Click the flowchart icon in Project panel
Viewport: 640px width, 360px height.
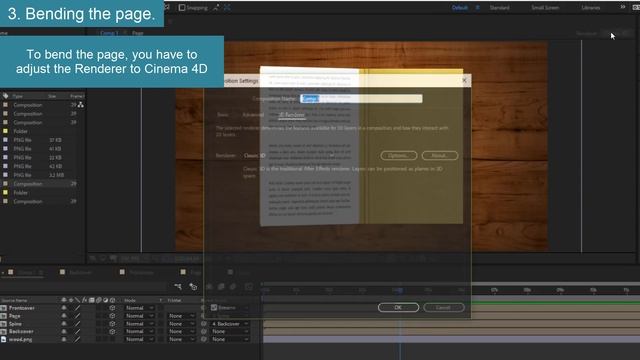coord(81,105)
